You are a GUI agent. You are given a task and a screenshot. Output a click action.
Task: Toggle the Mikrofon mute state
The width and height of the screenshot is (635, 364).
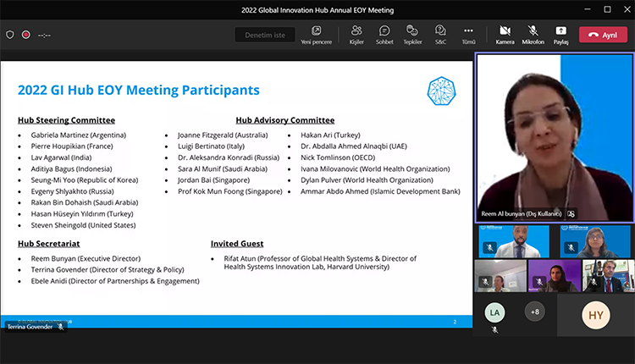click(533, 34)
